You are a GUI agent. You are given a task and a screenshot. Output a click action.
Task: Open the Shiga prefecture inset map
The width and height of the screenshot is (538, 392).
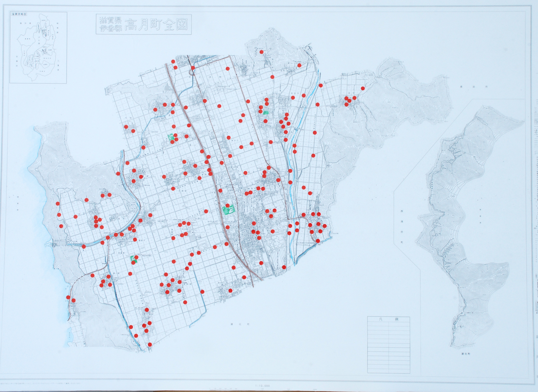pyautogui.click(x=38, y=48)
